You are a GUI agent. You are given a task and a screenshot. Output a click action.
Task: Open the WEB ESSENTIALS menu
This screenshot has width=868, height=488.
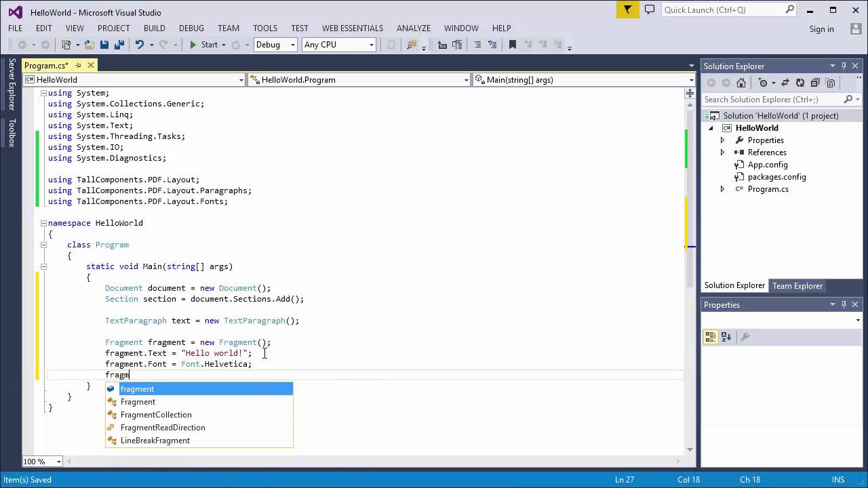352,28
